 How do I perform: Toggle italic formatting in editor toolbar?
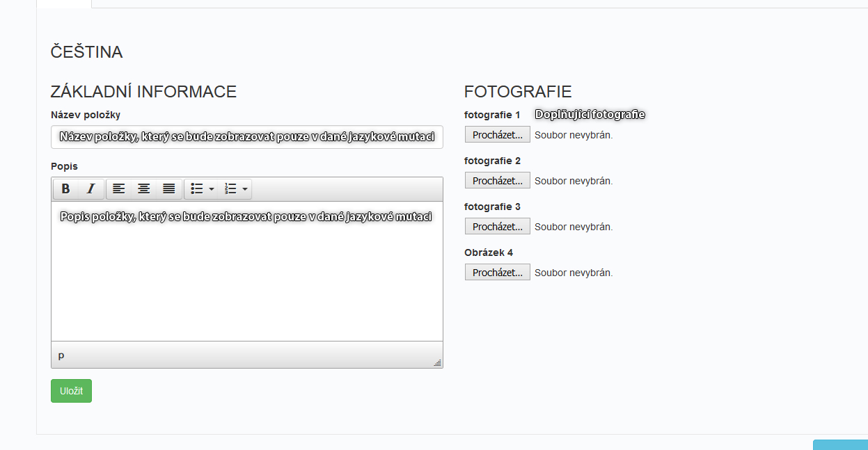tap(91, 189)
